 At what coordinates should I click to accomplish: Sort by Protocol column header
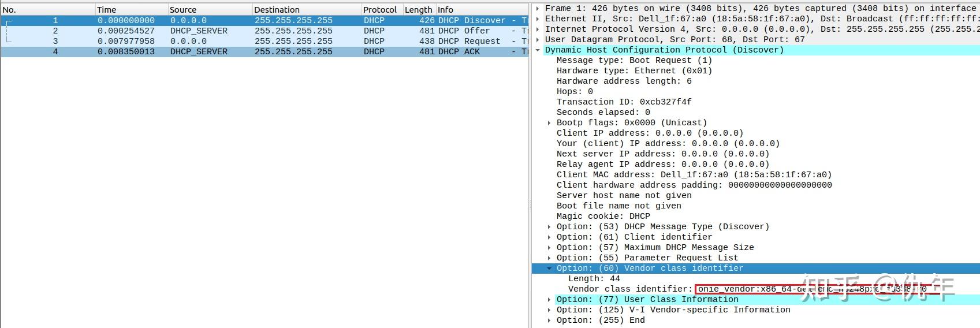coord(382,10)
